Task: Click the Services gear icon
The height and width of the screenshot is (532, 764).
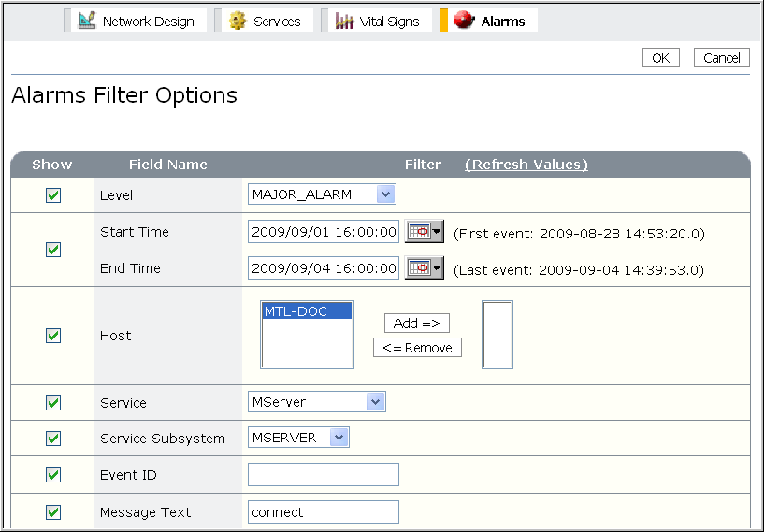Action: (238, 21)
